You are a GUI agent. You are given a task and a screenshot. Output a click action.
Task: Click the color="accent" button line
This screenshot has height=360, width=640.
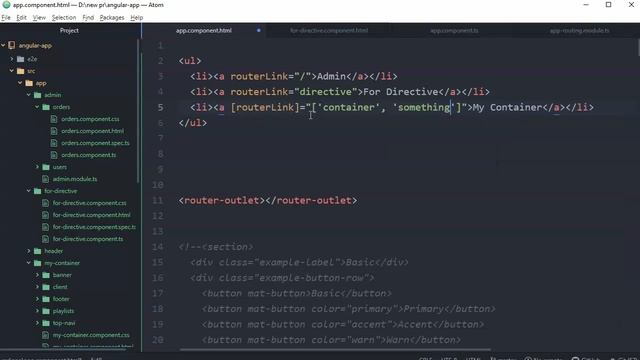(343, 324)
